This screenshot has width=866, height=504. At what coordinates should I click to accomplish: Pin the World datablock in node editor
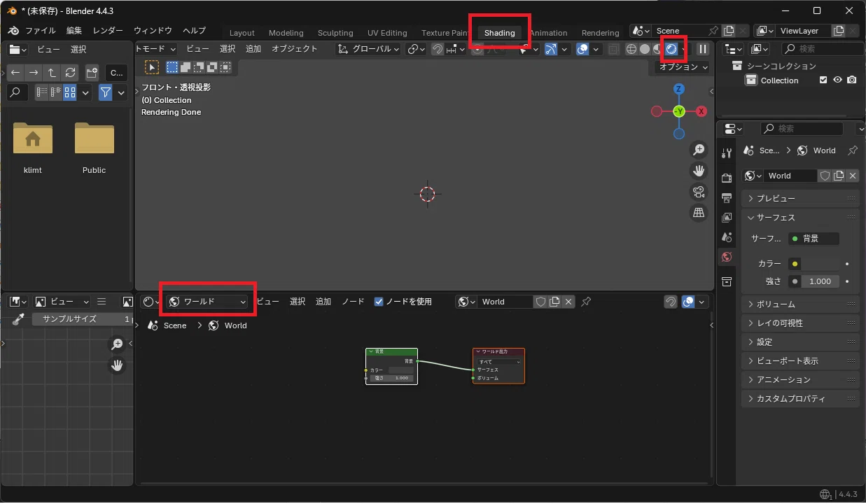[x=587, y=302]
